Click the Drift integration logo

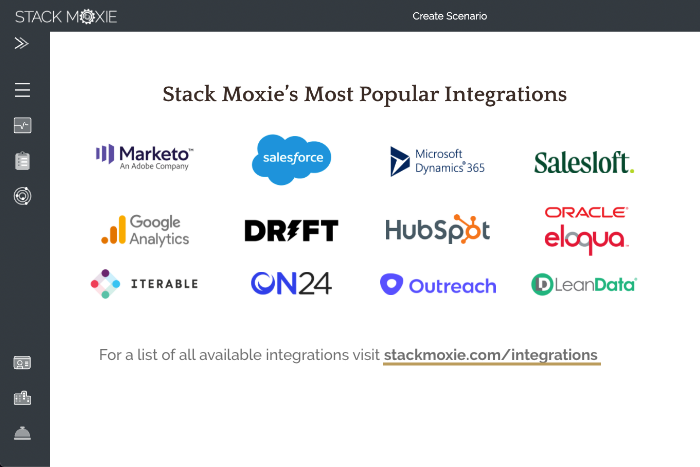pyautogui.click(x=291, y=230)
